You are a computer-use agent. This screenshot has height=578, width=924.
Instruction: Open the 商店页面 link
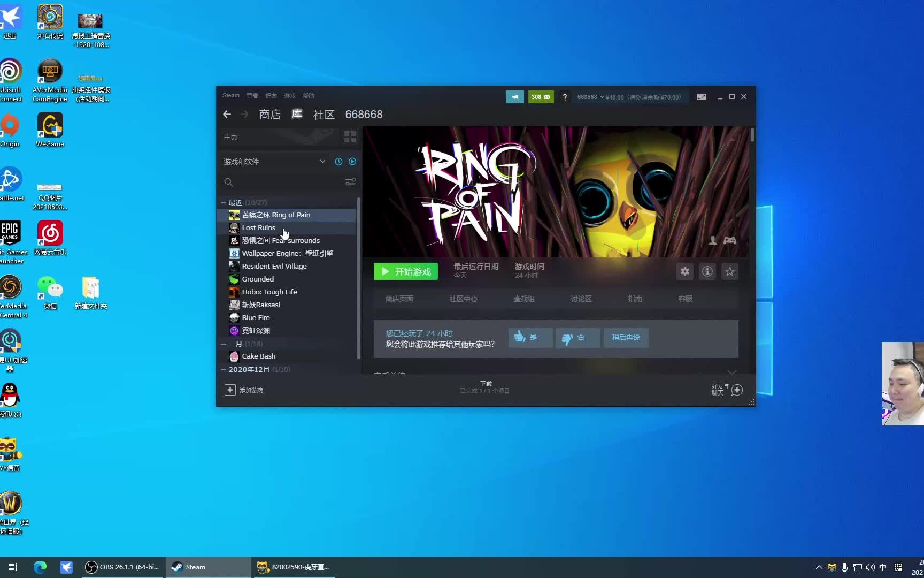(x=399, y=299)
